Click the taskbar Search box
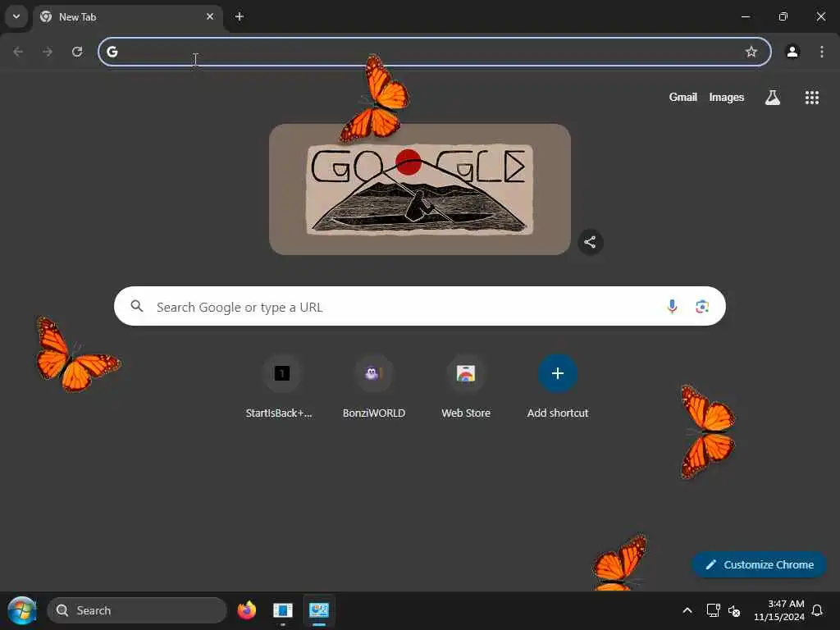 [137, 610]
